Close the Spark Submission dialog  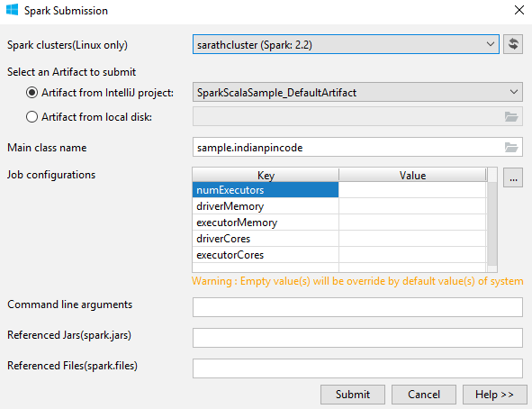pyautogui.click(x=519, y=10)
